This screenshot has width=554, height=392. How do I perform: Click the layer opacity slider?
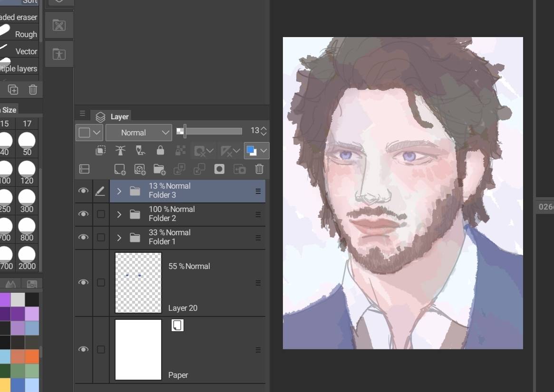209,131
